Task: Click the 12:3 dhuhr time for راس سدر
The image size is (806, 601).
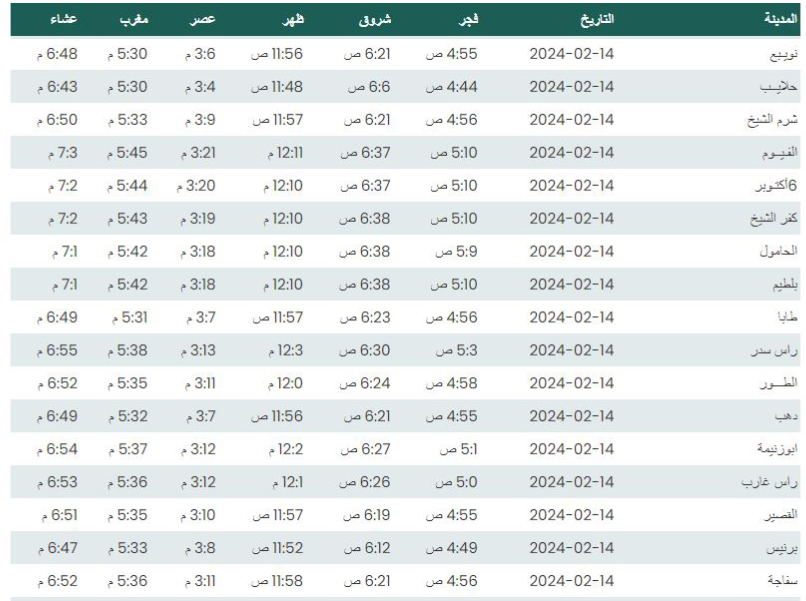Action: [285, 350]
